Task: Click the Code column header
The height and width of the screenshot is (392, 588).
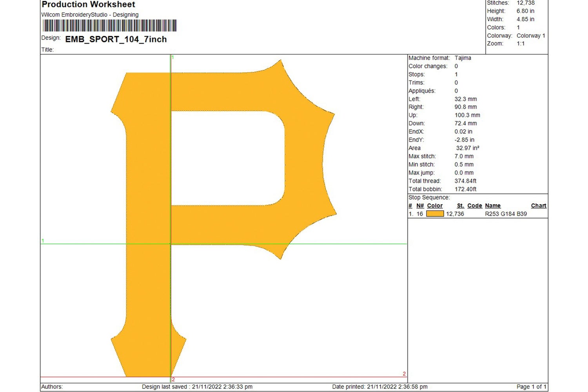Action: [x=475, y=205]
